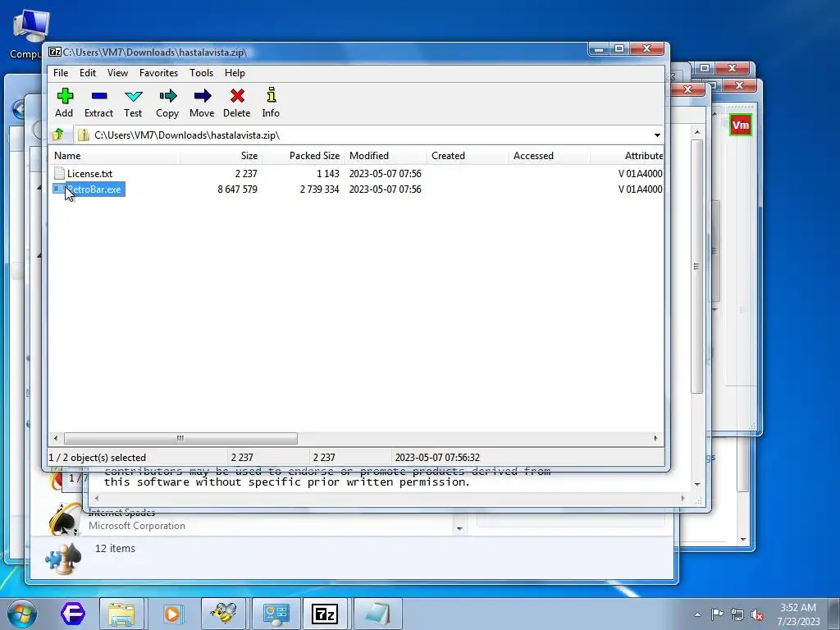Sort by the Modified column header
This screenshot has height=630, width=840.
point(386,156)
